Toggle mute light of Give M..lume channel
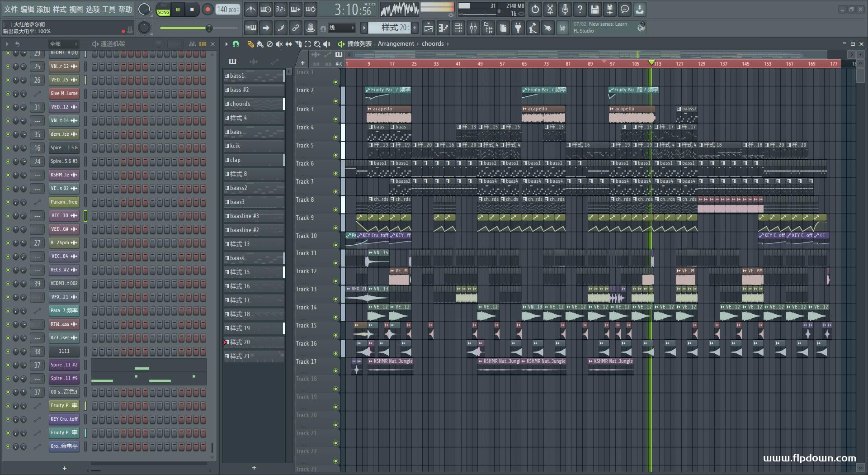868x475 pixels. [8, 94]
